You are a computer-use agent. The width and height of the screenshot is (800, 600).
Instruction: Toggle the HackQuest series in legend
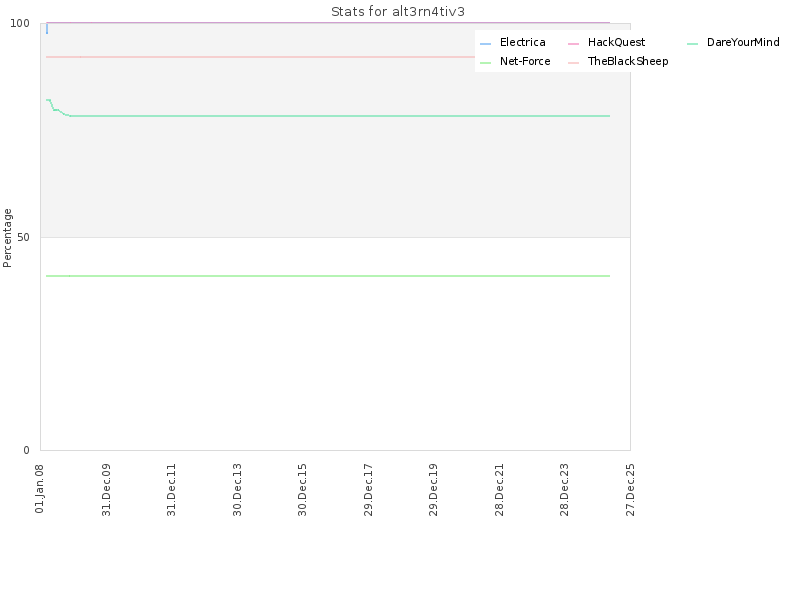click(606, 42)
